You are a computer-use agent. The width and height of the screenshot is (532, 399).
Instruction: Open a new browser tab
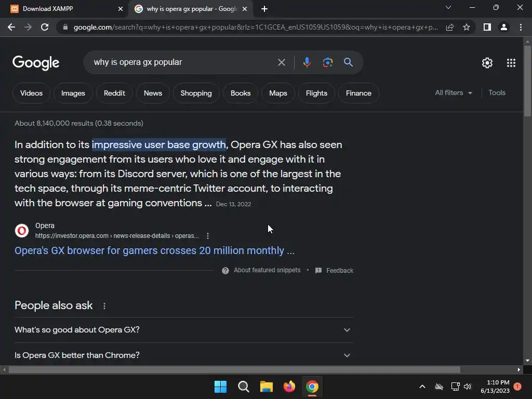[x=264, y=9]
